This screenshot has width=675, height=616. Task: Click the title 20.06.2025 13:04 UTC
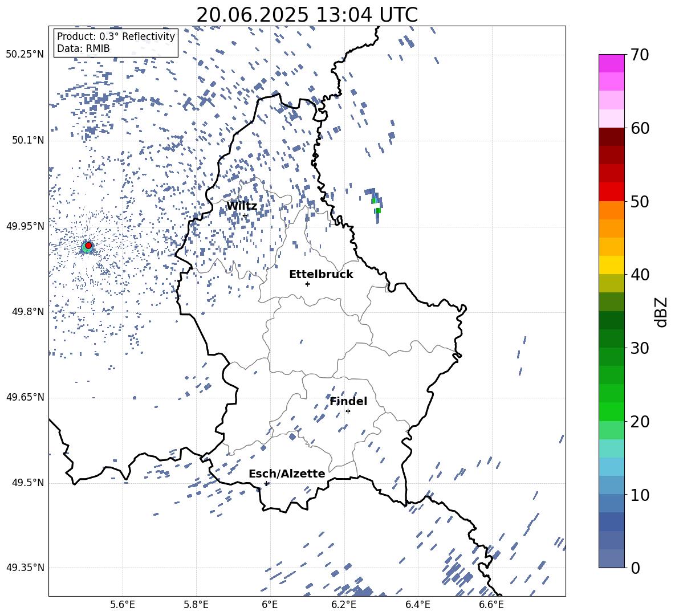click(x=307, y=15)
